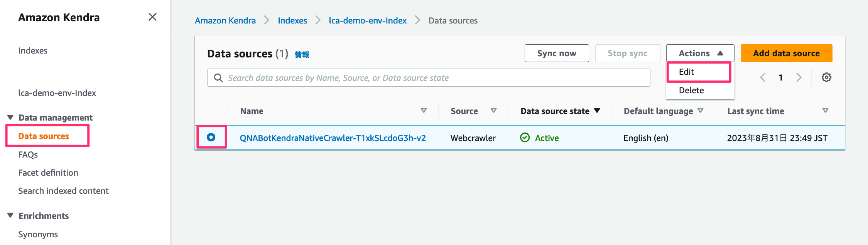This screenshot has width=868, height=245.
Task: Close the Actions dropdown menu
Action: click(700, 53)
